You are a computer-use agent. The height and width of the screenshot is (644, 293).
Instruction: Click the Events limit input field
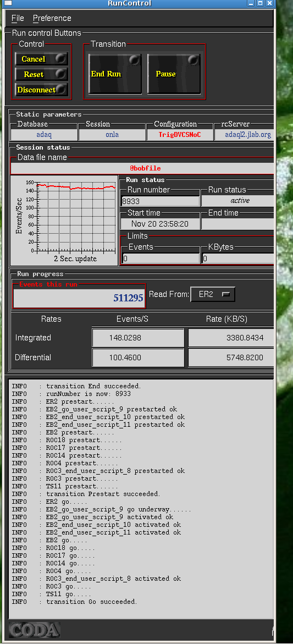tap(161, 258)
